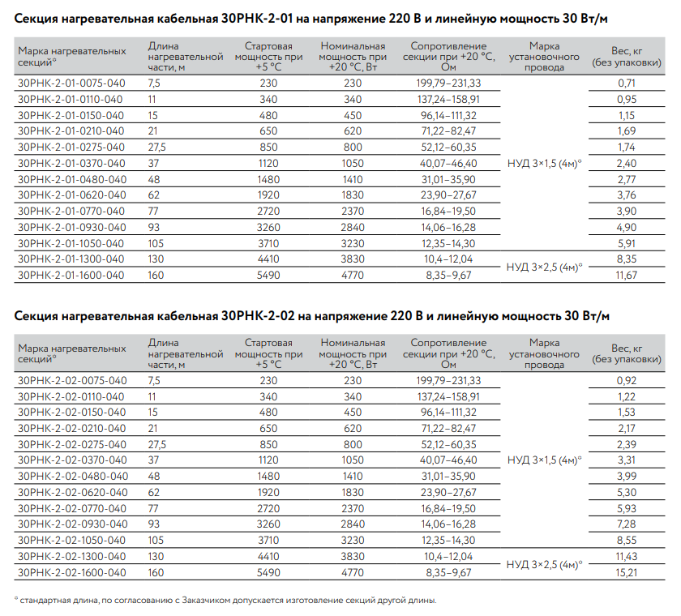Viewport: 681px width, 616px height.
Task: Select the weight cell 2,39
Action: coord(627,444)
